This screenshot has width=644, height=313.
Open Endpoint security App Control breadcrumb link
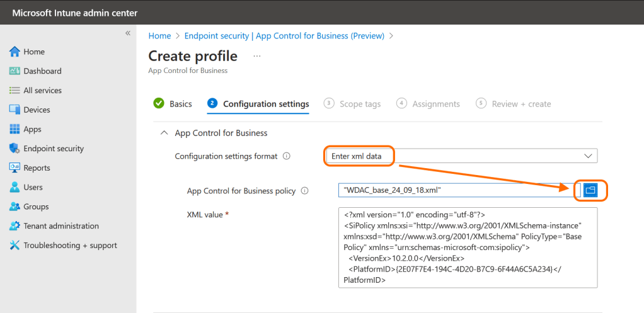tap(284, 36)
